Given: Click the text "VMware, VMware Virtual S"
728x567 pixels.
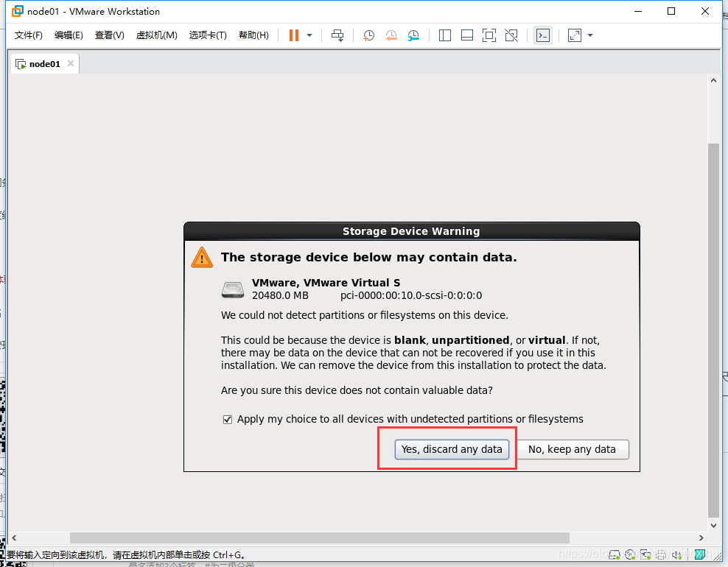Looking at the screenshot, I should tap(326, 283).
